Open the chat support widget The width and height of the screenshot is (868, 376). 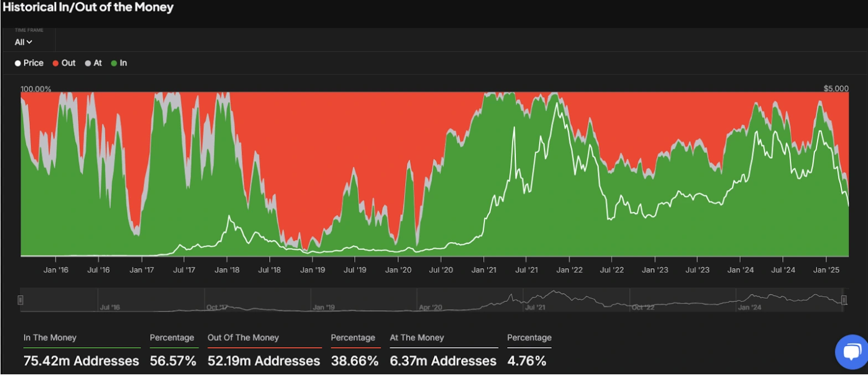pos(851,352)
